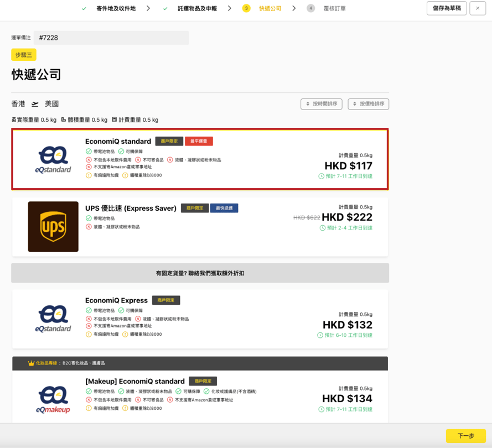
Task: Click the clock icon beside 預計 2-4 工作日到達
Action: 323,228
